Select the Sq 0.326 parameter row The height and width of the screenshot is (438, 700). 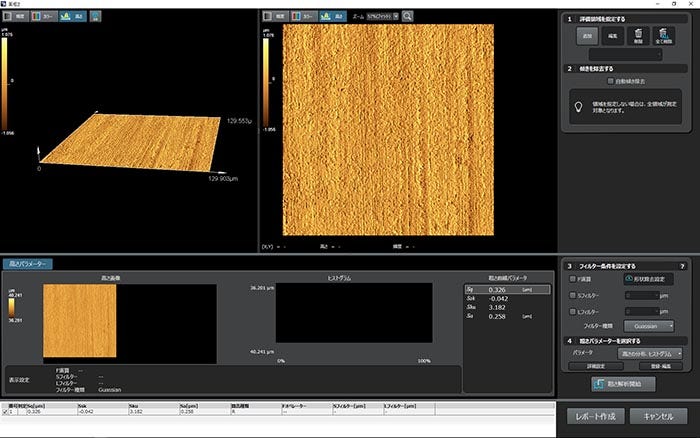pyautogui.click(x=508, y=290)
